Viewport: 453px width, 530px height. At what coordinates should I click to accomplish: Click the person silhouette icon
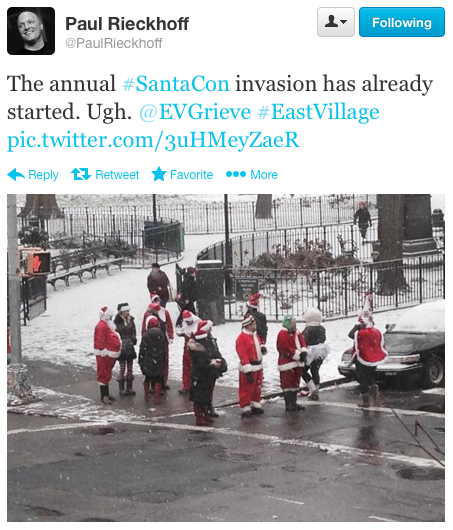[331, 22]
